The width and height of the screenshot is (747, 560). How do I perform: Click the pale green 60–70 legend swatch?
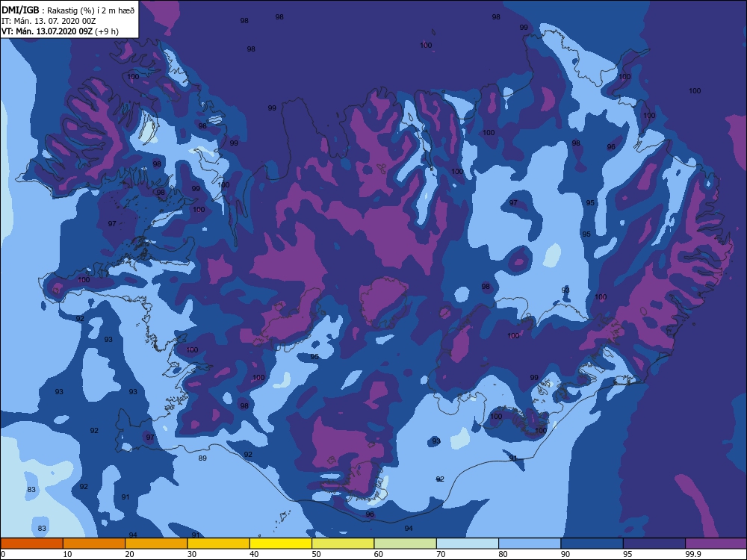(406, 544)
